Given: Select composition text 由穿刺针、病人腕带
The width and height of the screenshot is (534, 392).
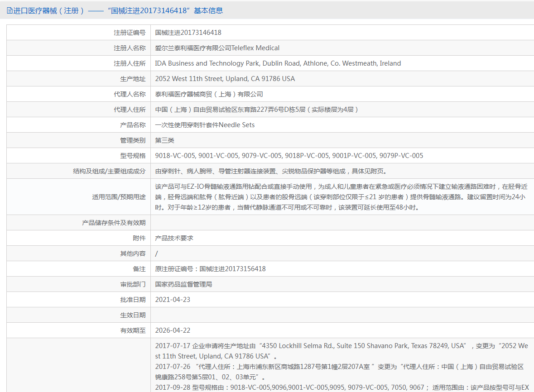Looking at the screenshot, I should click(x=271, y=171).
